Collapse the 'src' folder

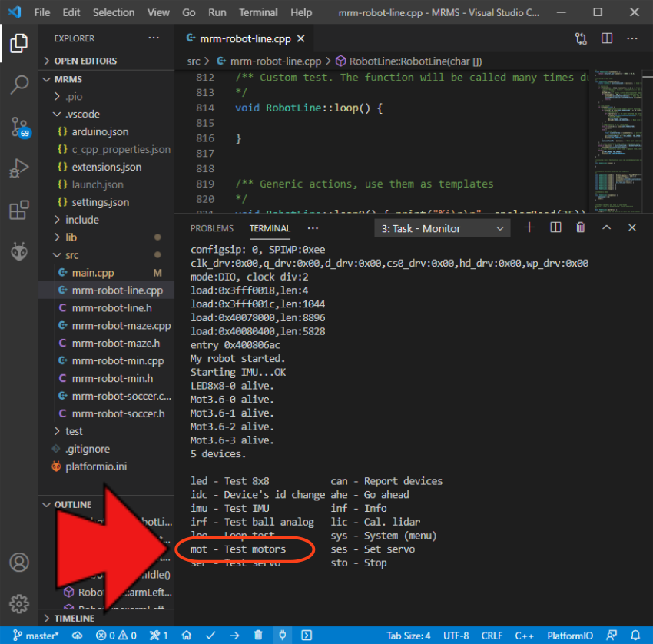point(71,255)
